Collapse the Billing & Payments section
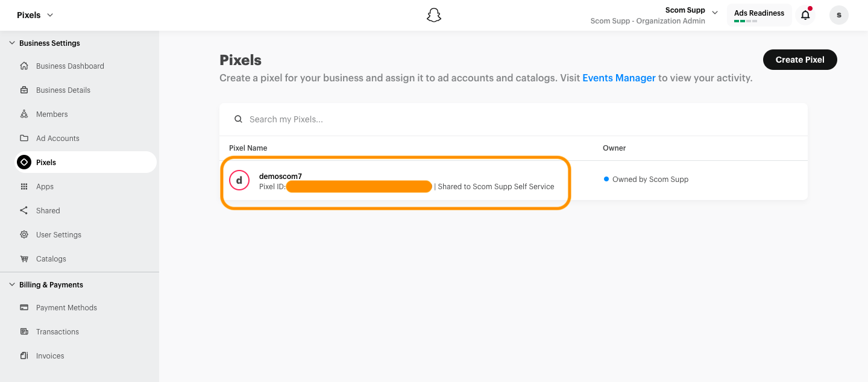 pos(12,285)
